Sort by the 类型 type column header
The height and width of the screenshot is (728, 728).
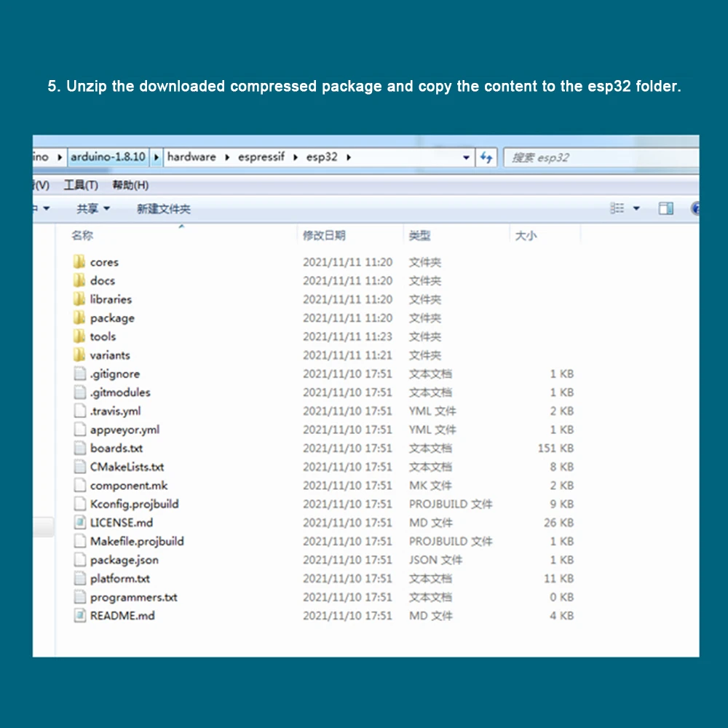419,235
